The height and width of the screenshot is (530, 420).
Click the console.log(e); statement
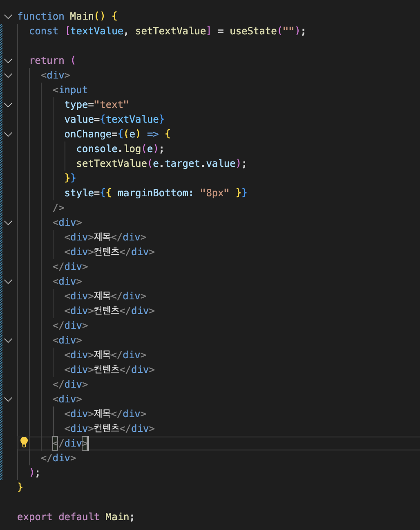(120, 149)
